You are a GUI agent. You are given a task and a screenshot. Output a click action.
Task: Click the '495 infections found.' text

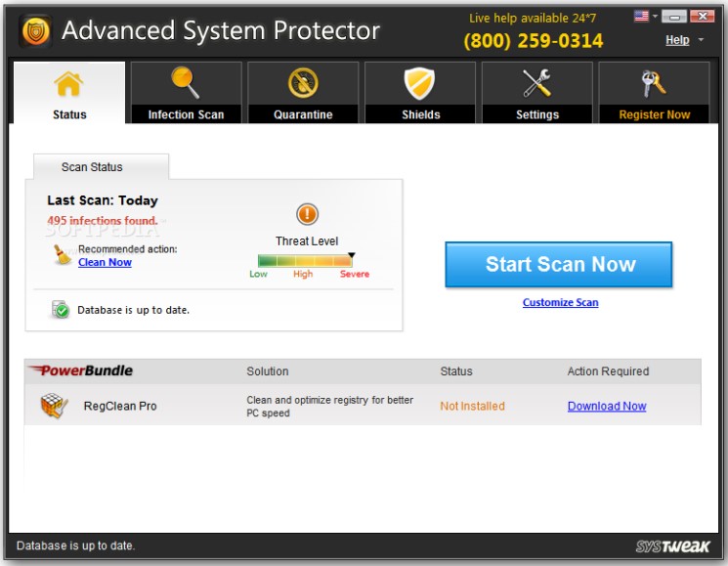click(103, 221)
